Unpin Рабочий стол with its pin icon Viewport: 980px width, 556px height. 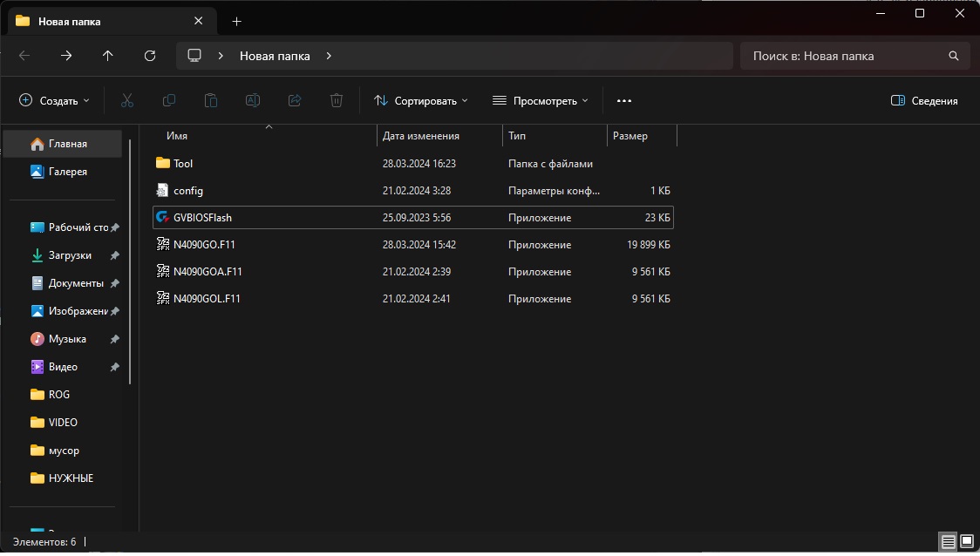115,228
